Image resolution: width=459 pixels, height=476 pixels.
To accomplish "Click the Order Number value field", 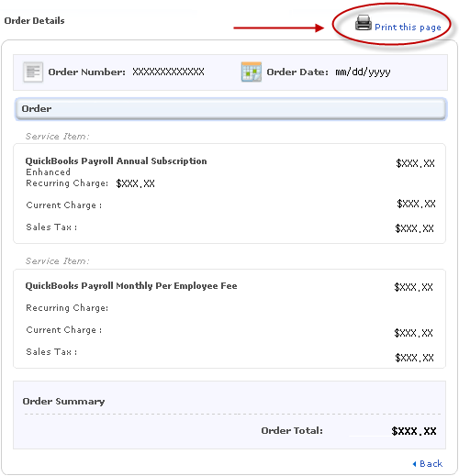I will tap(168, 72).
